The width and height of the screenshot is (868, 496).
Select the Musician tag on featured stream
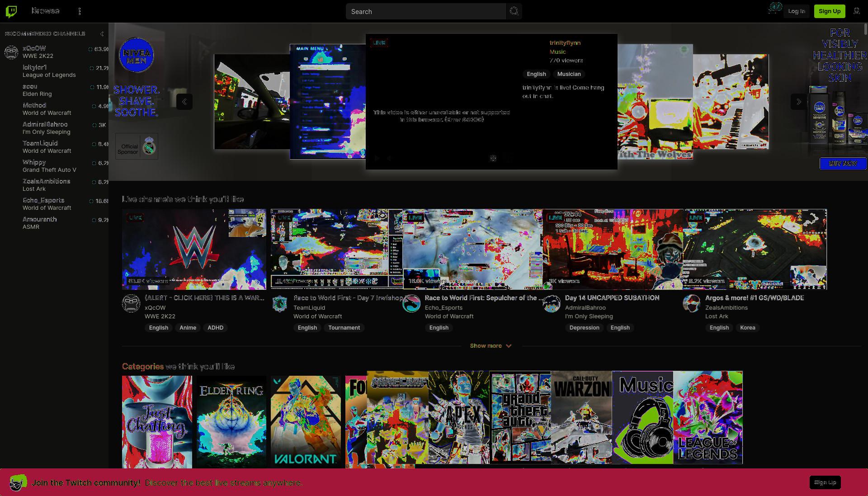pos(569,74)
